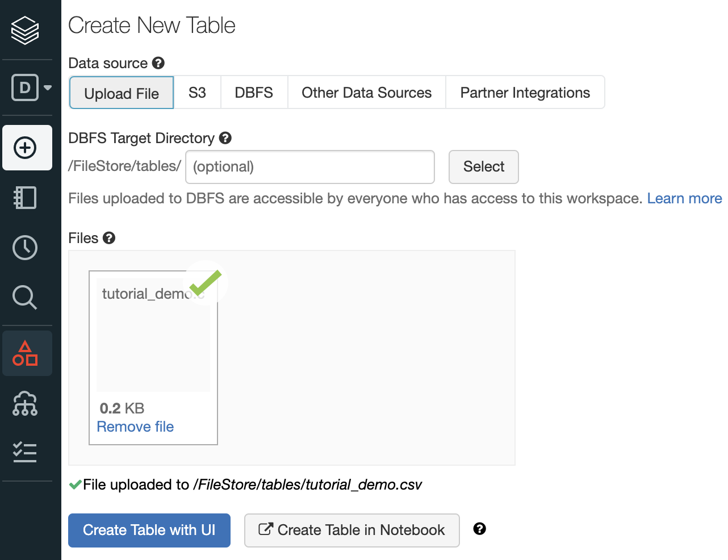The height and width of the screenshot is (560, 728).
Task: Click the Select directory button
Action: click(483, 167)
